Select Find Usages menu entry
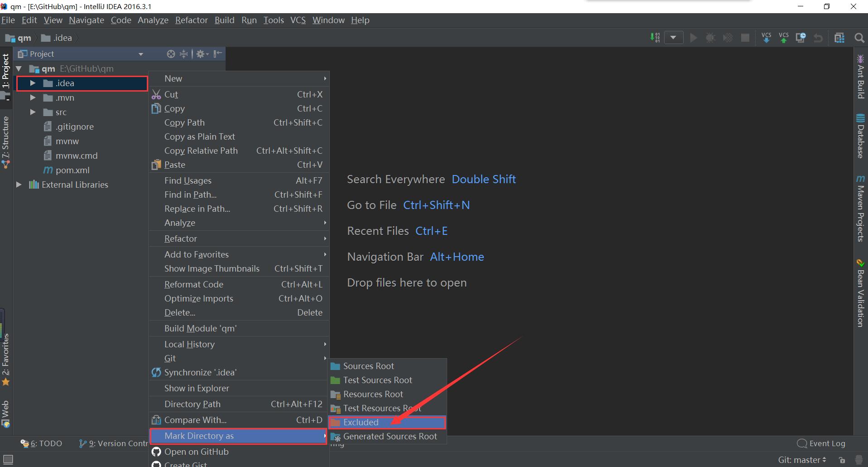Viewport: 868px width, 467px height. coord(239,180)
